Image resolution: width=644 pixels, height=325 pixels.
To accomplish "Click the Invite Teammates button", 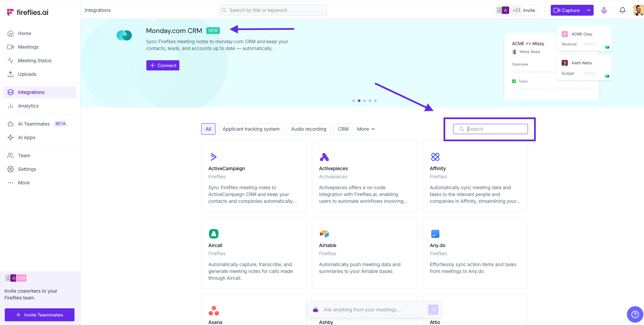I will click(39, 315).
